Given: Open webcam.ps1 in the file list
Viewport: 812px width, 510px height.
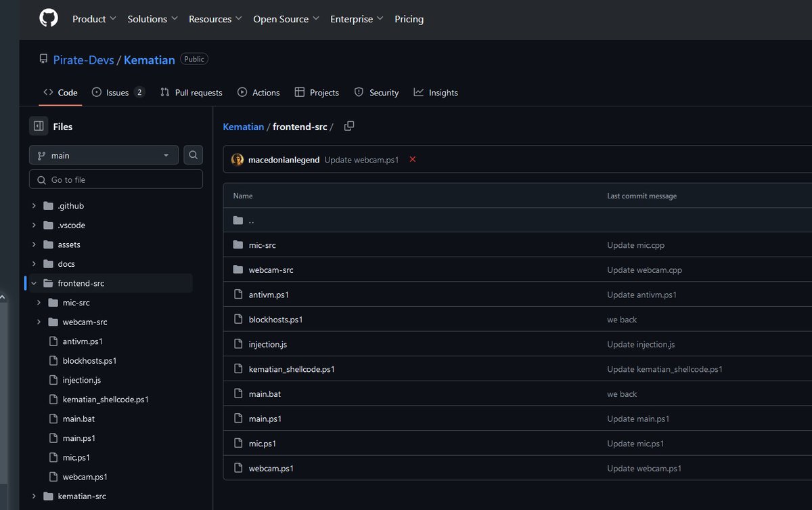Looking at the screenshot, I should pos(271,468).
